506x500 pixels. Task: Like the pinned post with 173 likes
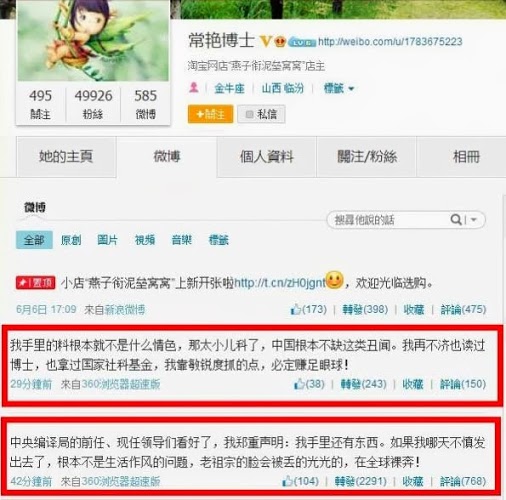coord(295,309)
